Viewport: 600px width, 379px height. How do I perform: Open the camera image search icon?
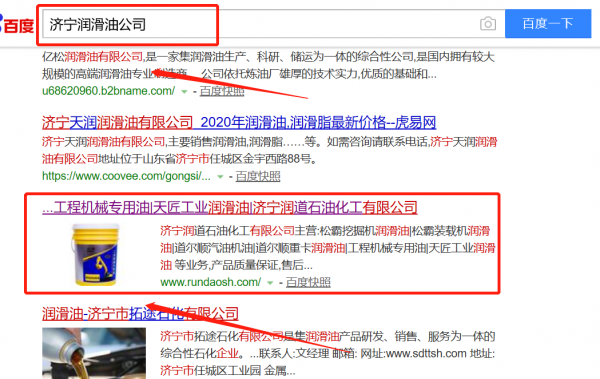coord(488,24)
